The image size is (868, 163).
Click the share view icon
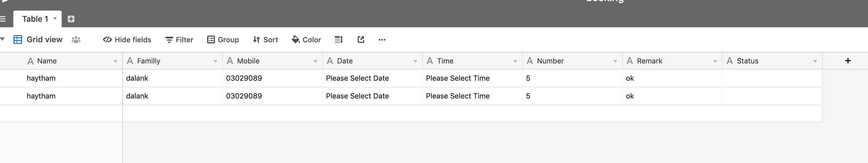click(361, 40)
